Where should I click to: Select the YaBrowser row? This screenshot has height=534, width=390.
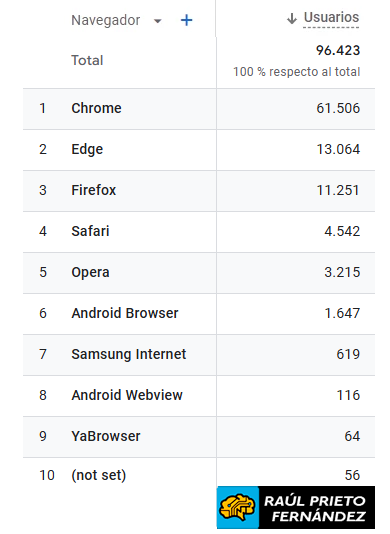199,437
